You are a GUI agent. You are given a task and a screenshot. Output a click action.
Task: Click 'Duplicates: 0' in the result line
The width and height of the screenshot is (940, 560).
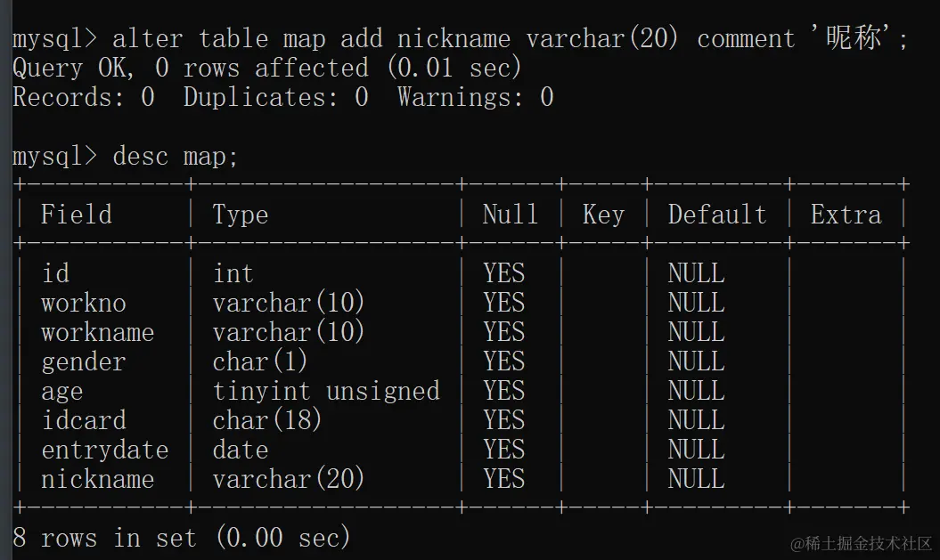click(x=276, y=97)
